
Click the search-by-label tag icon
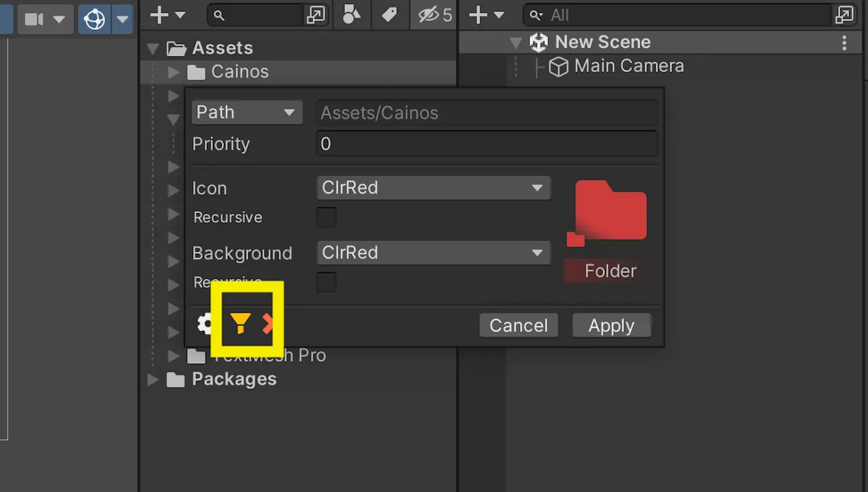point(389,15)
